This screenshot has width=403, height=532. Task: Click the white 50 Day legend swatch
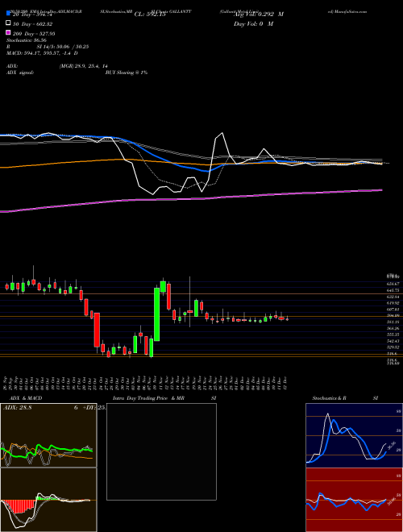(x=8, y=23)
